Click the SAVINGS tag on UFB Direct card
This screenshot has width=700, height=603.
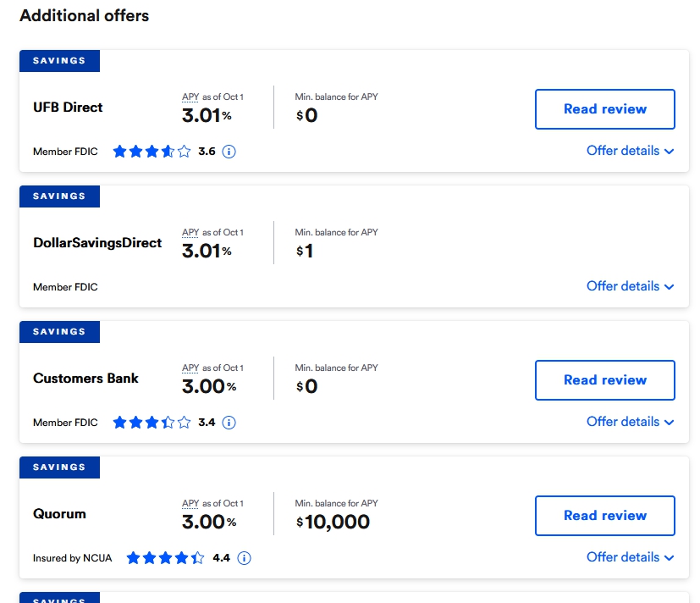click(59, 61)
